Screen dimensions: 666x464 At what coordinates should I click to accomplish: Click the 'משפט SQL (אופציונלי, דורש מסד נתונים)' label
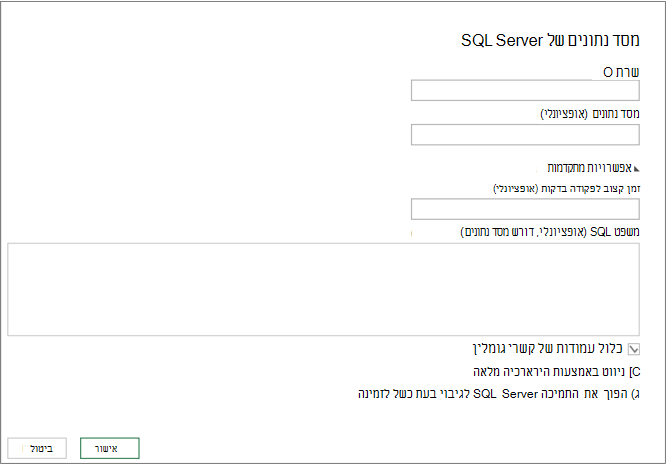coord(550,232)
